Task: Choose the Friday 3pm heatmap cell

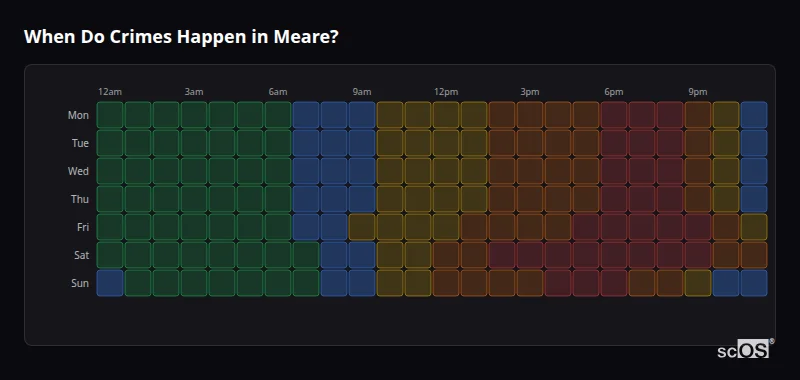Action: click(530, 227)
